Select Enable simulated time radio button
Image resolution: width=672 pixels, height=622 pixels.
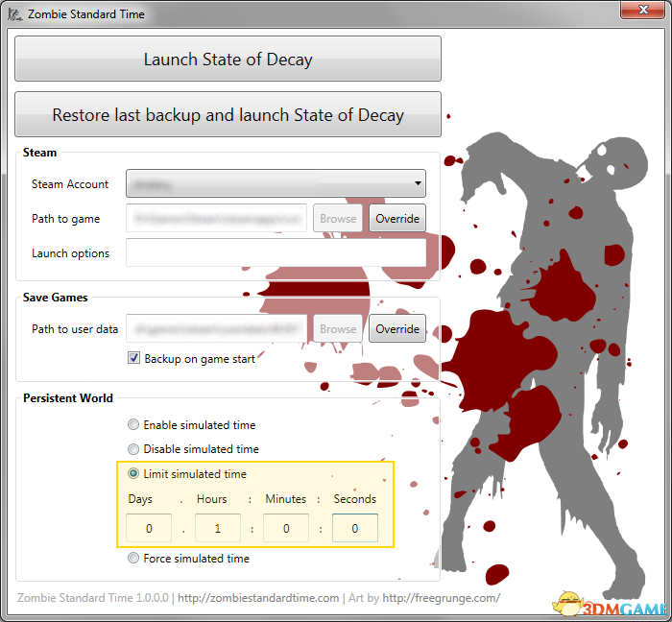(133, 424)
